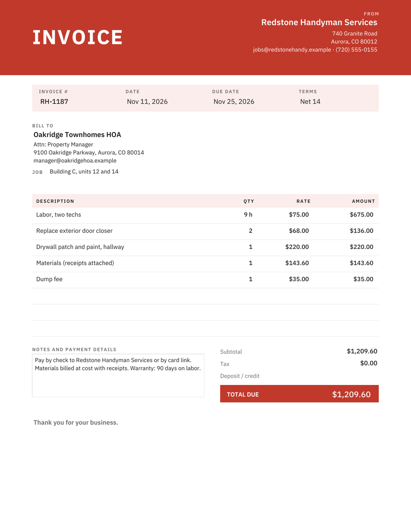Click the $675.00 labor amount
Image resolution: width=411 pixels, height=532 pixels.
361,215
